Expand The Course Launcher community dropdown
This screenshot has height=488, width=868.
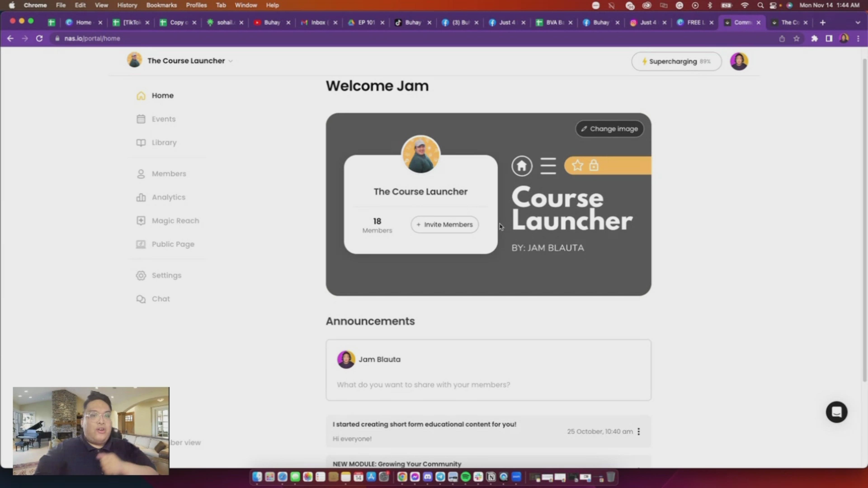(x=231, y=61)
